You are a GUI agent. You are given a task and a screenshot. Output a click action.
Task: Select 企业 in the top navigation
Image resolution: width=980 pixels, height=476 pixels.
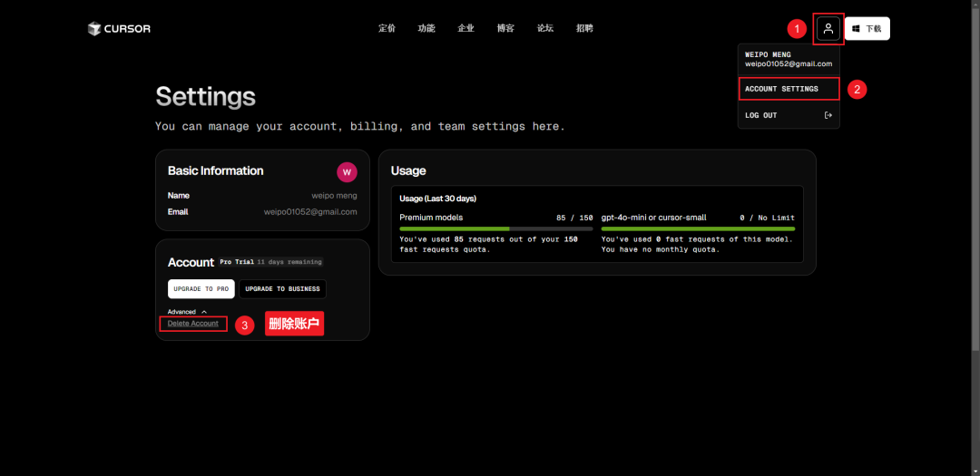465,29
